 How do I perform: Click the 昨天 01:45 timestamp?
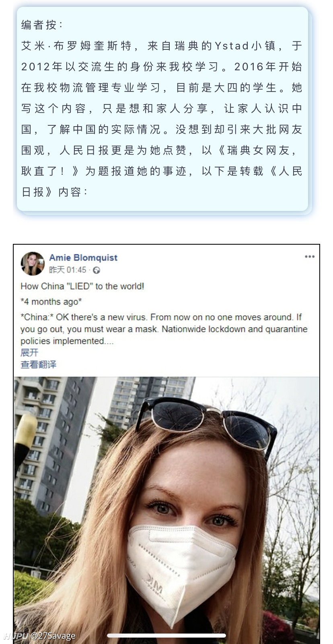click(68, 270)
